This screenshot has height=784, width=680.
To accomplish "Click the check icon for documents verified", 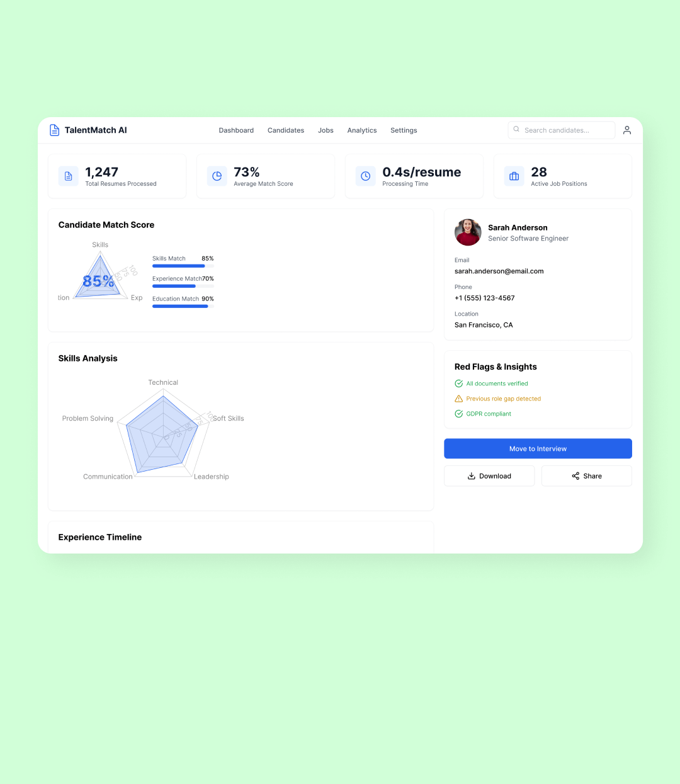I will [x=459, y=383].
